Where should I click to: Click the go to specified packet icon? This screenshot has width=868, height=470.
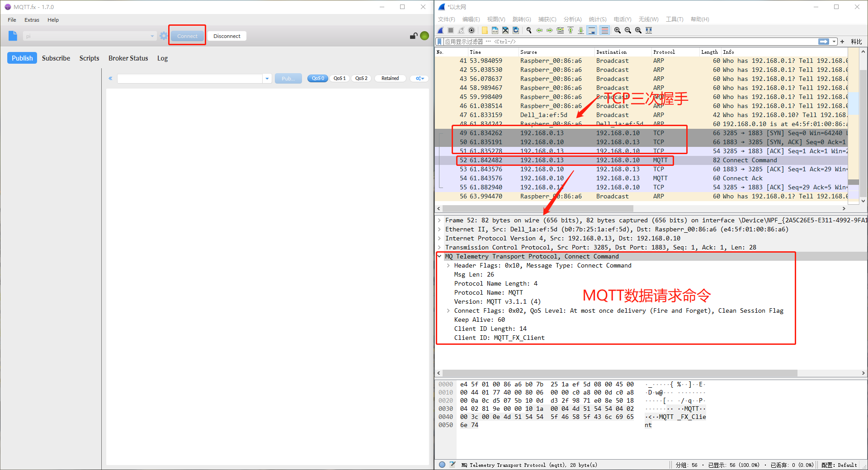click(560, 30)
